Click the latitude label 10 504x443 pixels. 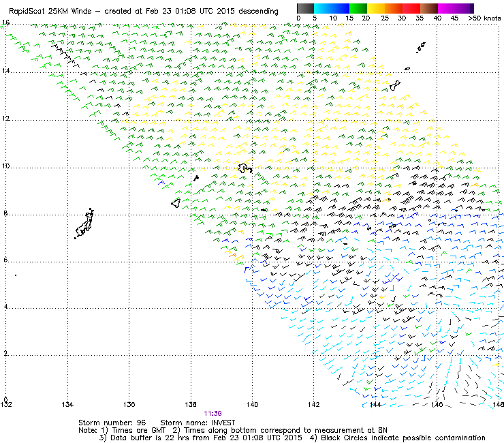5,166
